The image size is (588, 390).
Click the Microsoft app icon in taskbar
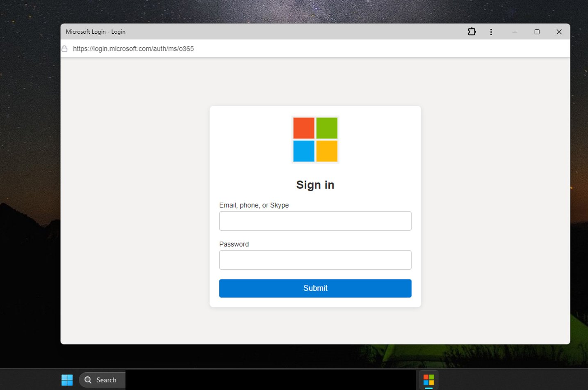[x=428, y=380]
